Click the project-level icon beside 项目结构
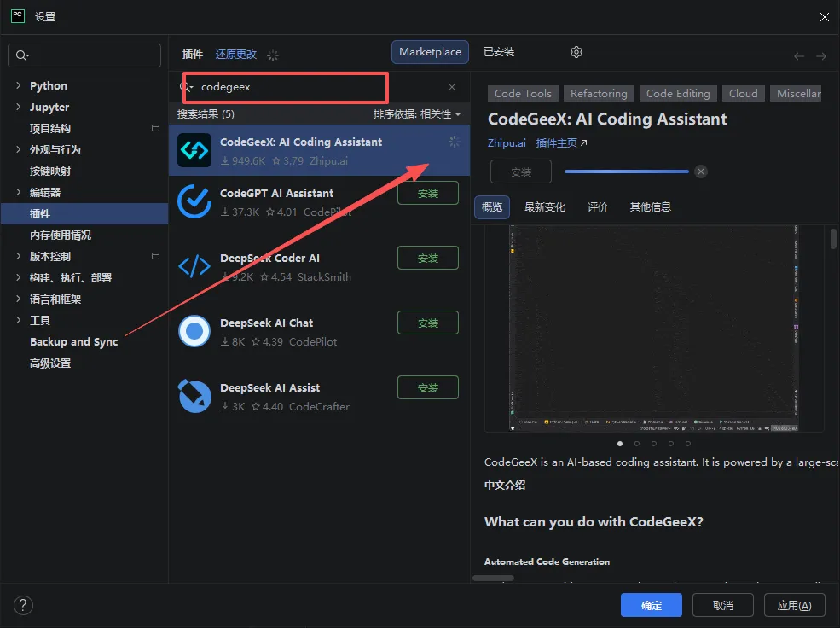Viewport: 840px width, 628px height. point(155,128)
